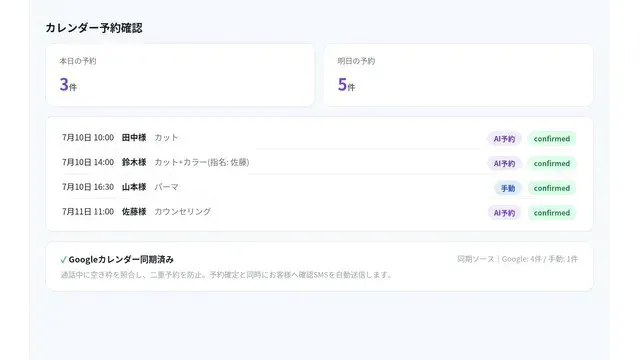
Task: Click the 本日の予約 card showing 3件
Action: click(x=180, y=75)
